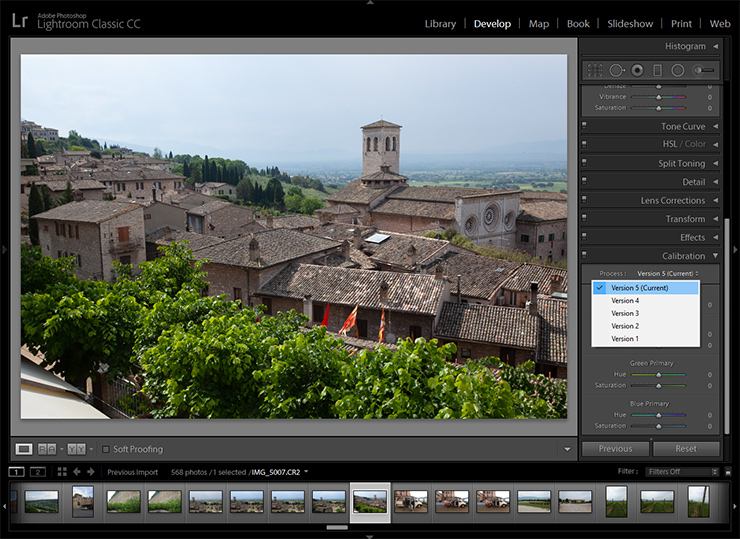Open Grid view from filmstrip bar

[62, 472]
